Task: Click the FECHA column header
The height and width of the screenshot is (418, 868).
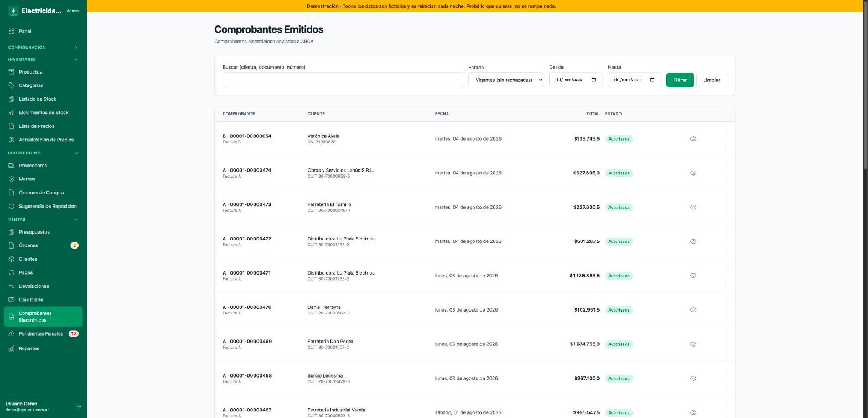Action: (442, 113)
